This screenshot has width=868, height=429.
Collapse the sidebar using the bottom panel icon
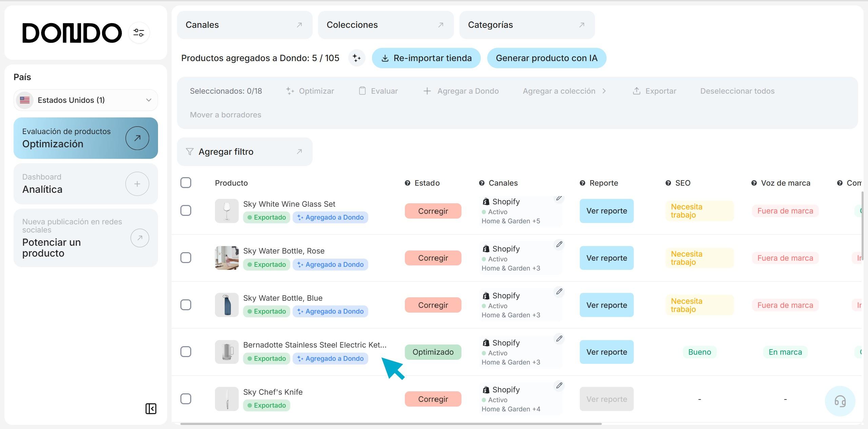pos(151,409)
